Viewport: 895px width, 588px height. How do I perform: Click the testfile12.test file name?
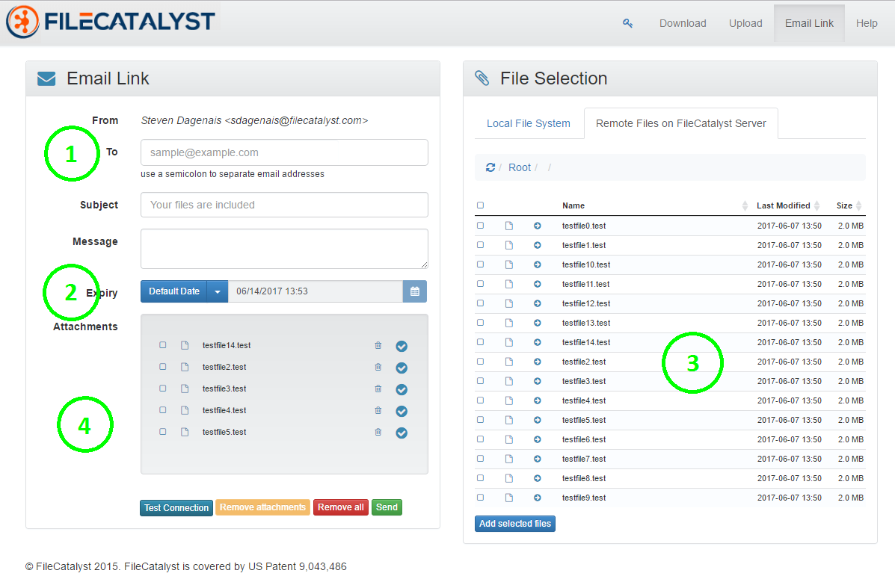[x=586, y=304]
